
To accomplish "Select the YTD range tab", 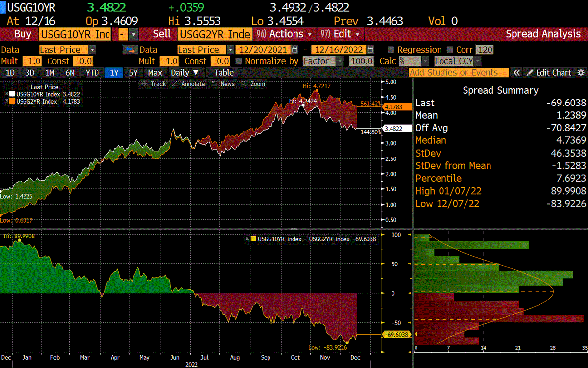I will 92,72.
